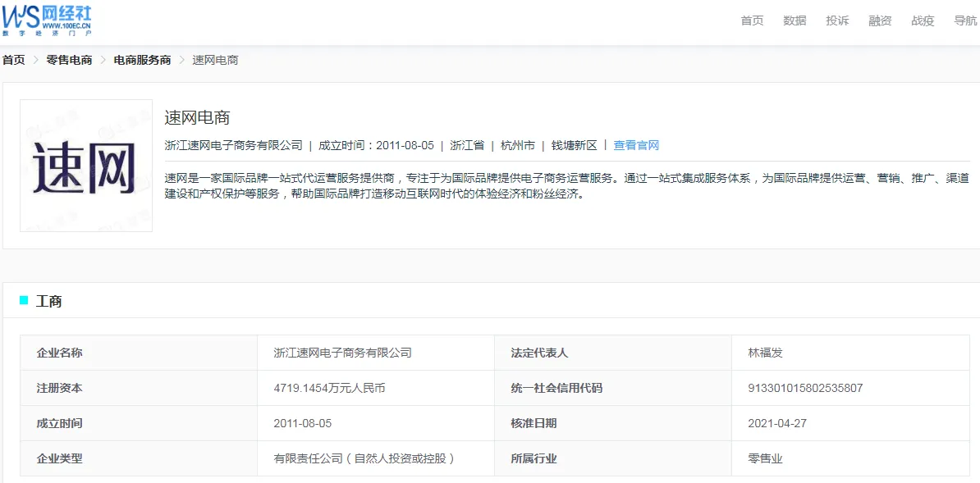Image resolution: width=980 pixels, height=483 pixels.
Task: Open the 查看官网 link
Action: (x=636, y=146)
